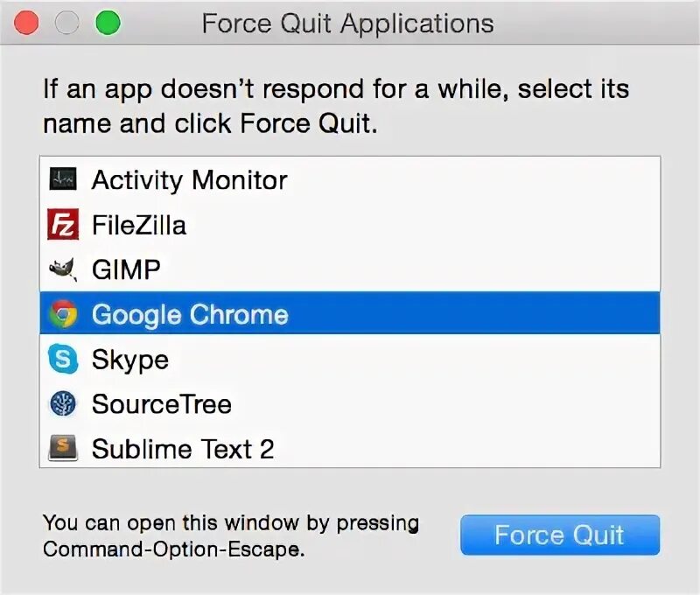700x595 pixels.
Task: Click the green zoom window button
Action: coord(108,23)
